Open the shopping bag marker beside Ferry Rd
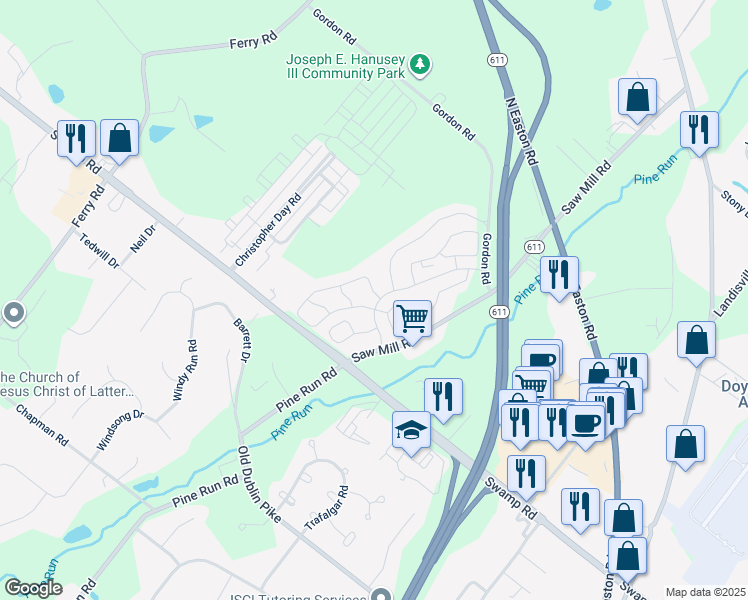 point(119,137)
